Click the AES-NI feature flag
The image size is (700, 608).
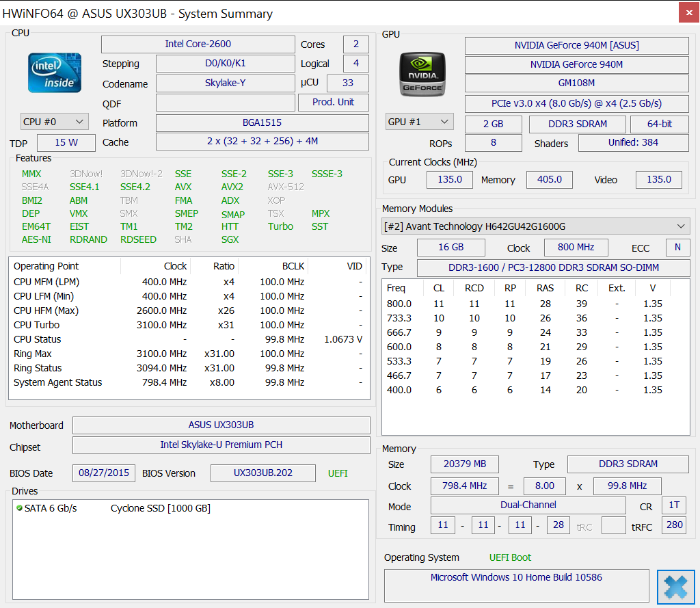37,239
